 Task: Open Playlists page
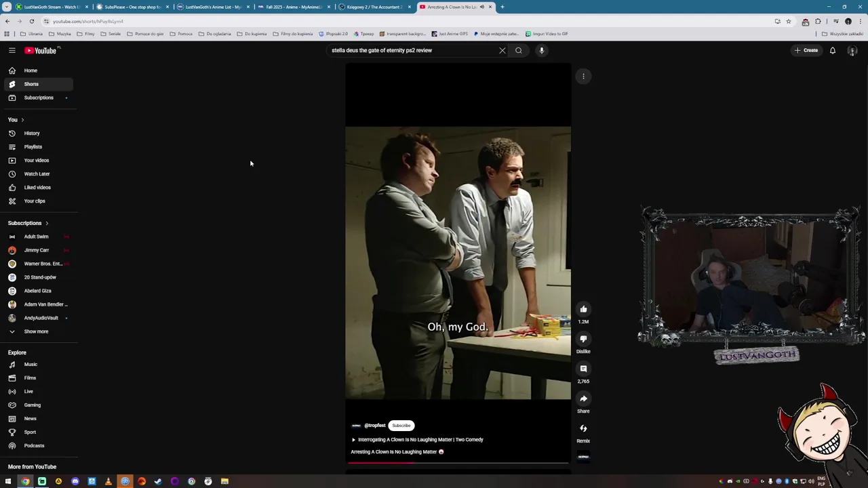pos(38,146)
